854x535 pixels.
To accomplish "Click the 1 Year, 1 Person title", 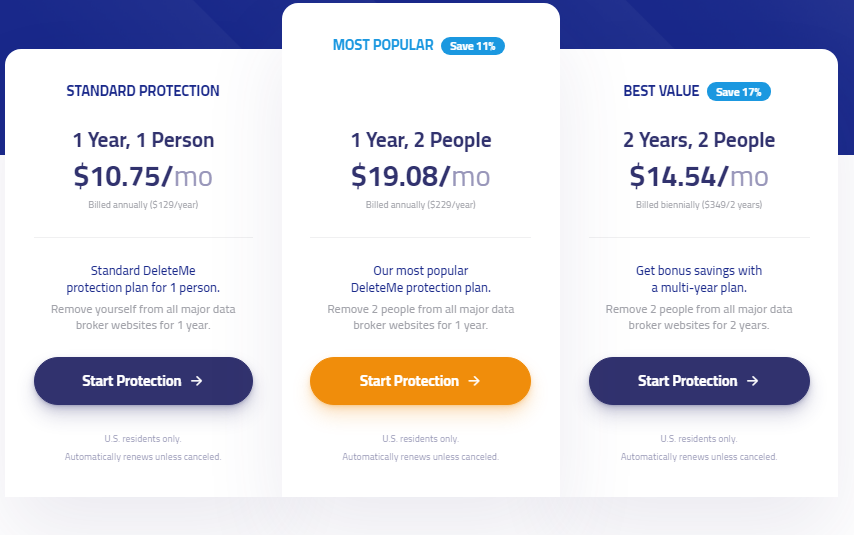I will point(143,140).
